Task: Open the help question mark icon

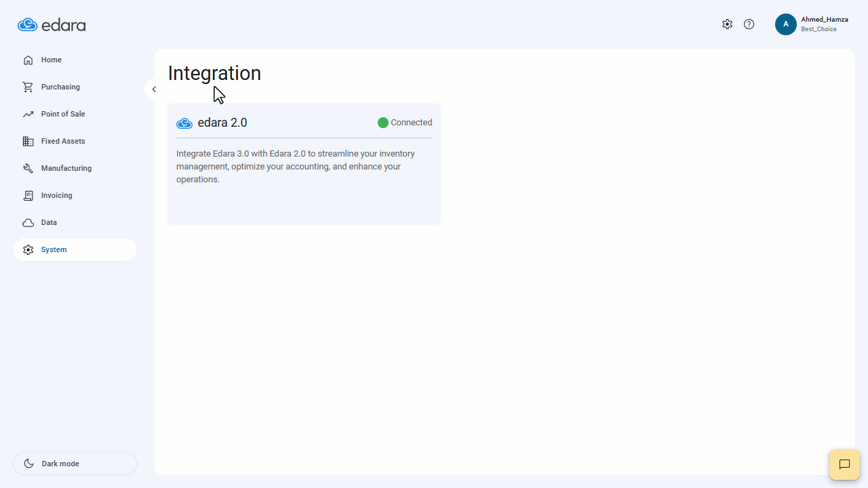Action: pyautogui.click(x=749, y=24)
